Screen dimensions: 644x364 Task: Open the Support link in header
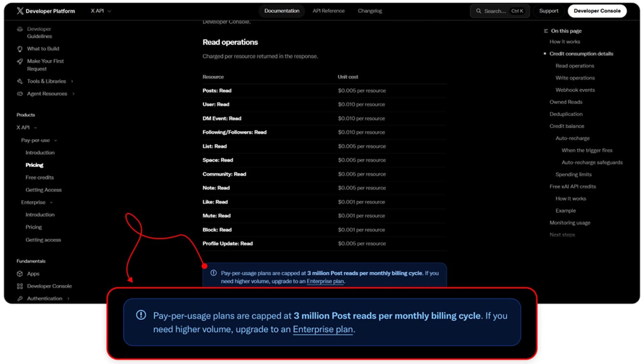[x=549, y=11]
